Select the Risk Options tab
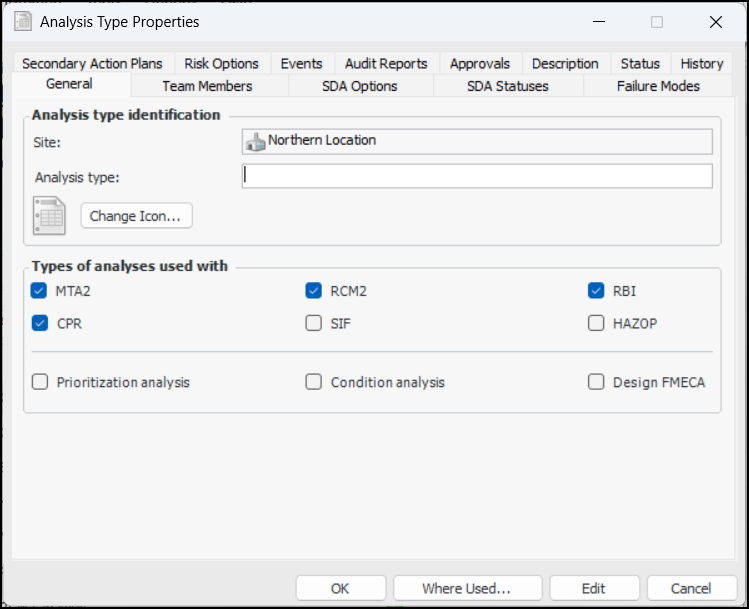This screenshot has height=609, width=749. pyautogui.click(x=221, y=63)
